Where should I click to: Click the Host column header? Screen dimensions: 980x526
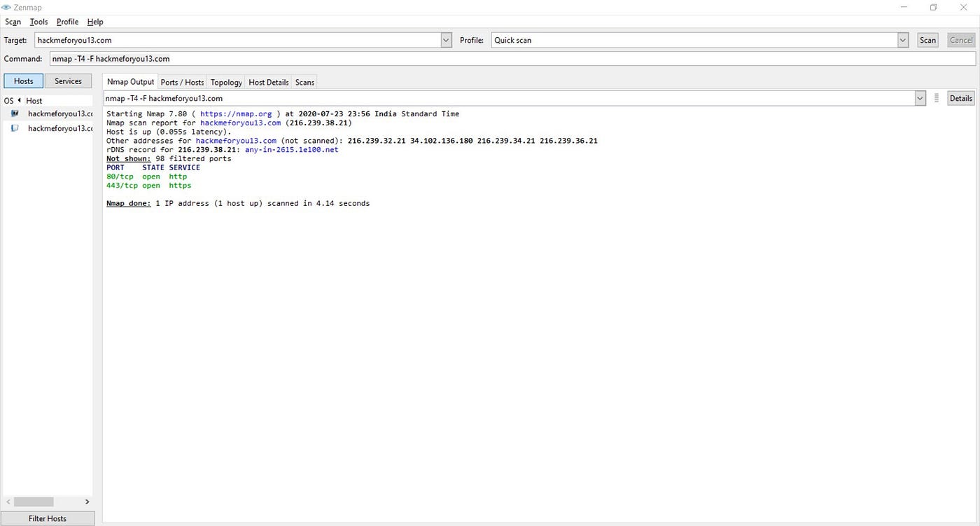click(x=34, y=101)
